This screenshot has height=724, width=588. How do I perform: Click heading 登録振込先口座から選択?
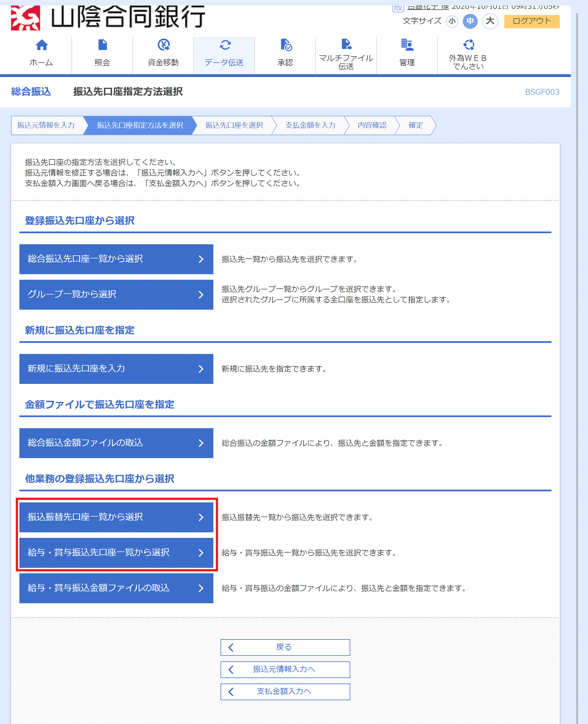point(80,221)
